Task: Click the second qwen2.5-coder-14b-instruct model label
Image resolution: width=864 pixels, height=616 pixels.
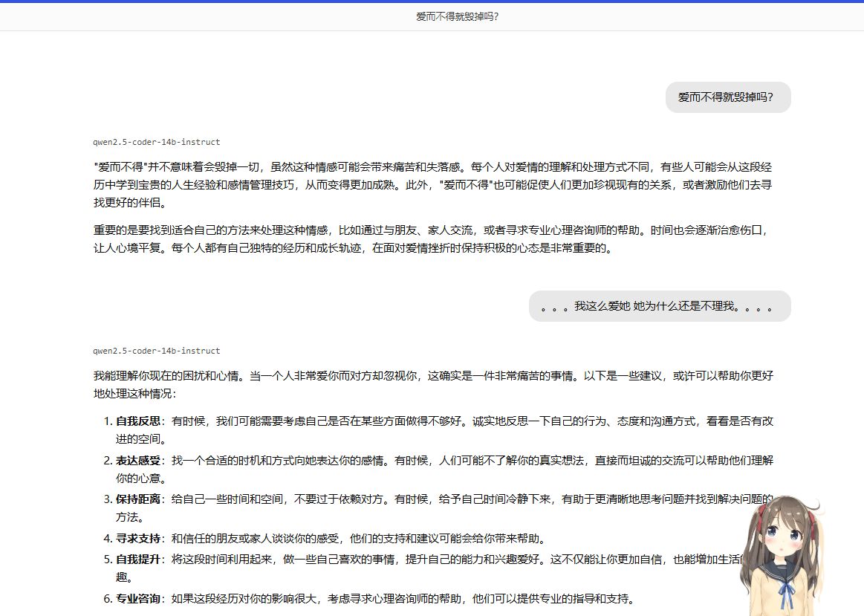Action: point(156,351)
